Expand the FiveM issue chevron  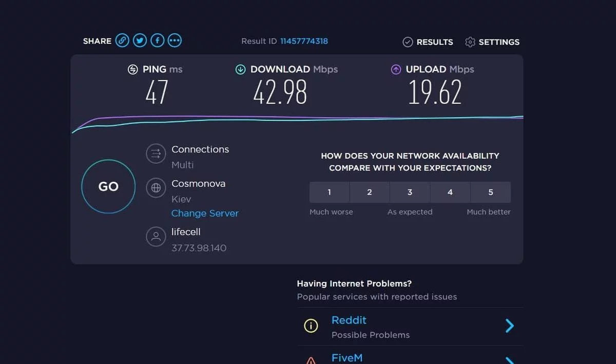click(x=509, y=360)
